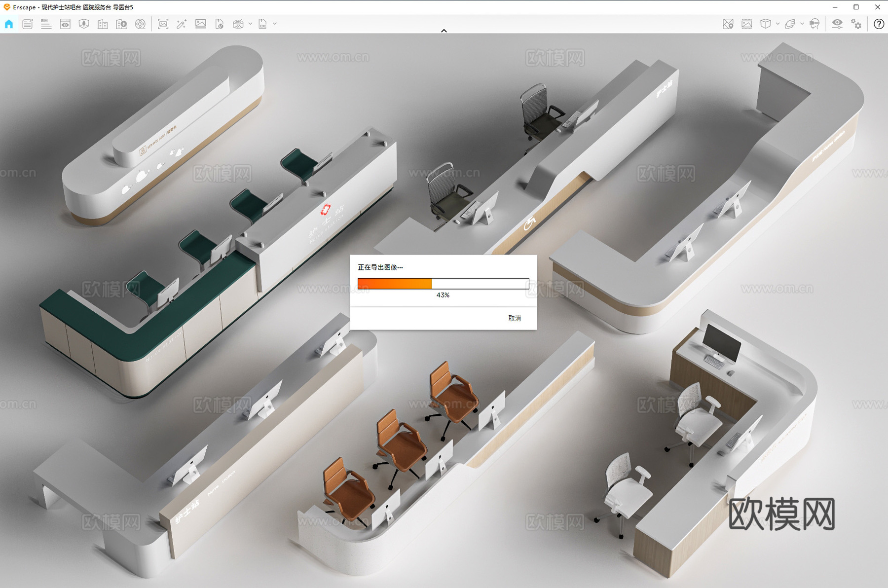Click the screenshot capture icon
The height and width of the screenshot is (588, 888).
coord(163,24)
